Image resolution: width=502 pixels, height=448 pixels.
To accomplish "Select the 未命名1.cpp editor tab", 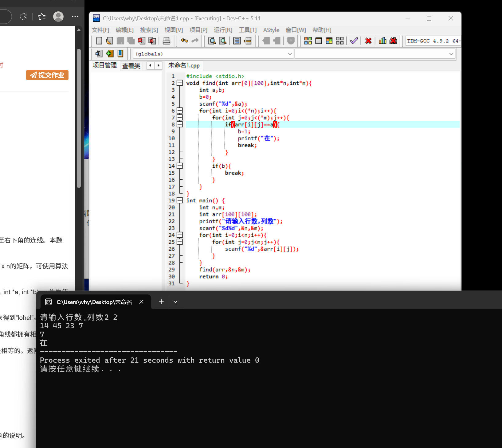I will point(184,65).
